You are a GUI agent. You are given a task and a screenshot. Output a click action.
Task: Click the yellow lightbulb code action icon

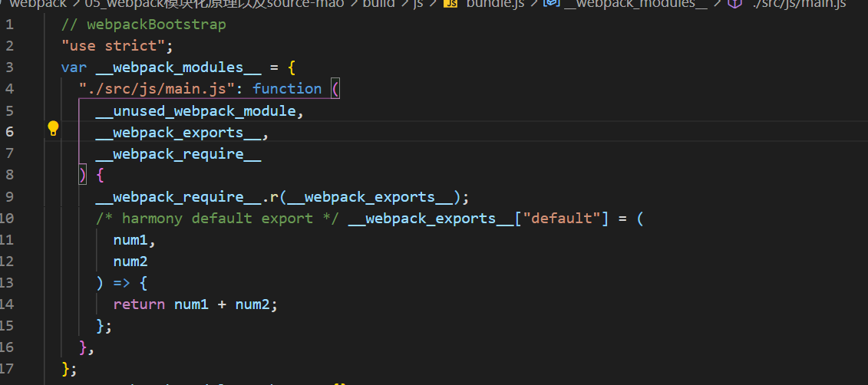[53, 129]
